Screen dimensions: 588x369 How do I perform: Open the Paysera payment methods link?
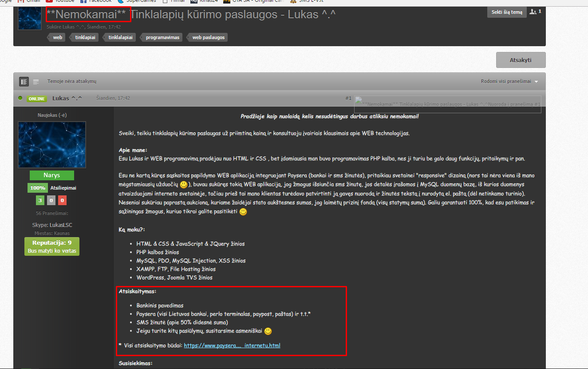[x=232, y=345]
